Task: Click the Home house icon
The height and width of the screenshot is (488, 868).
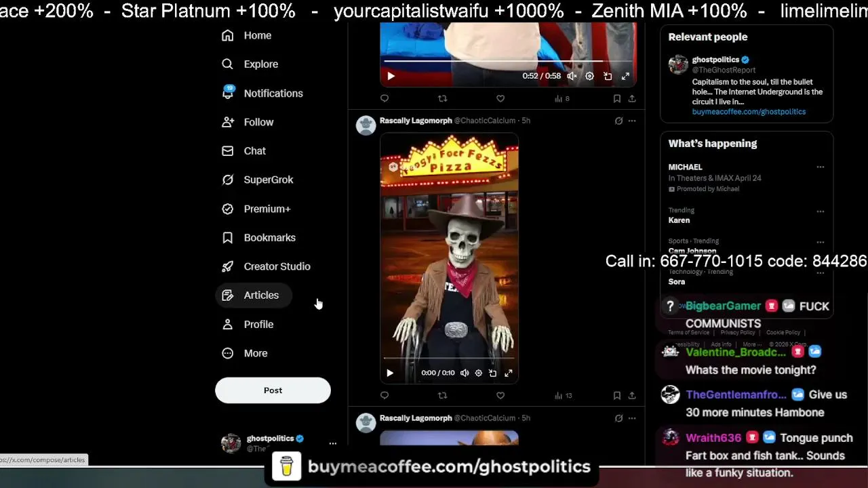Action: [228, 35]
